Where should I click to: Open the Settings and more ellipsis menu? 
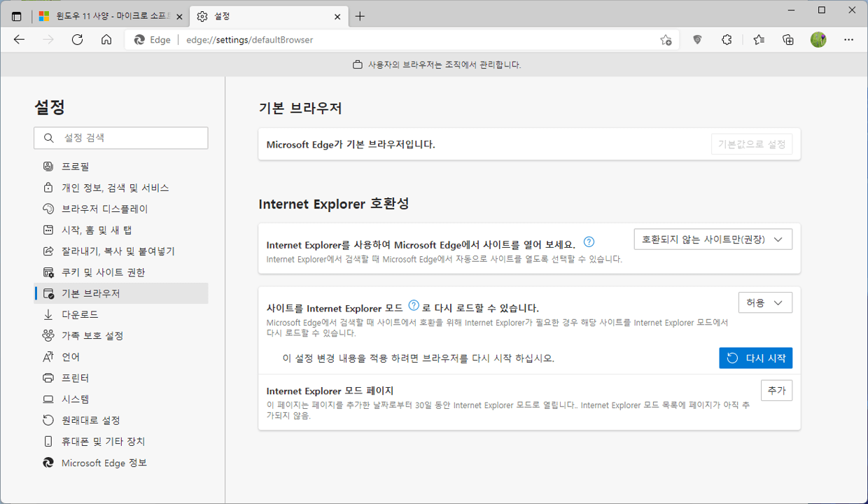(x=849, y=40)
